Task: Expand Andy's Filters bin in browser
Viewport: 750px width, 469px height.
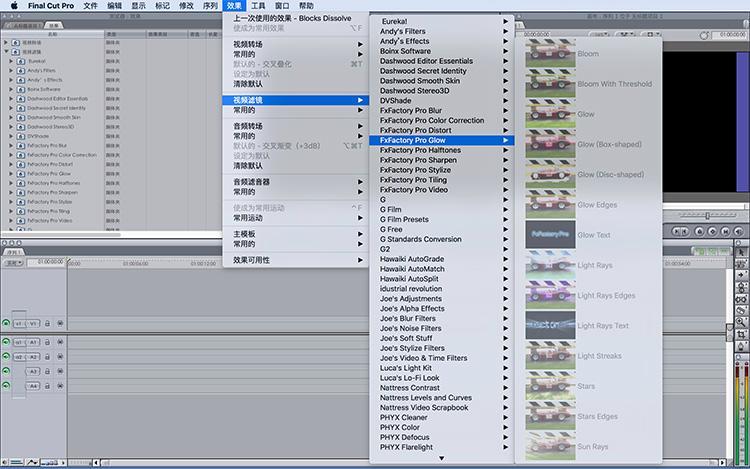Action: 11,71
